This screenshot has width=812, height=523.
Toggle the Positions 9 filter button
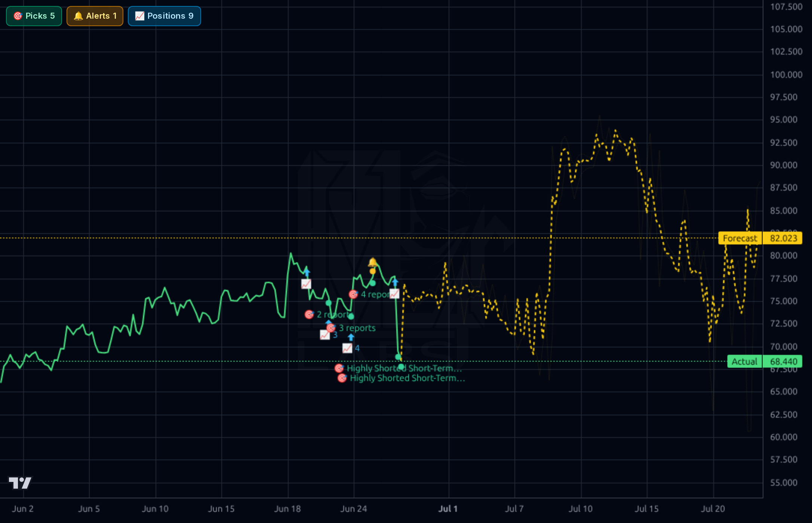(164, 16)
